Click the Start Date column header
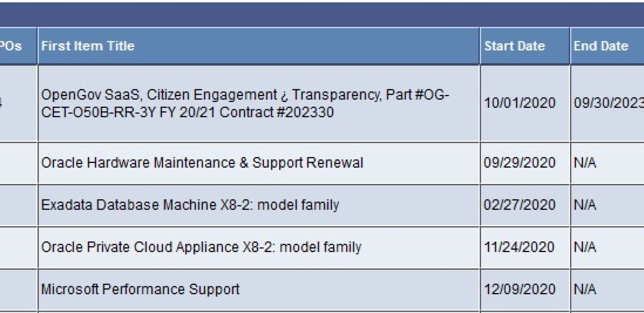This screenshot has height=313, width=644. (x=514, y=46)
